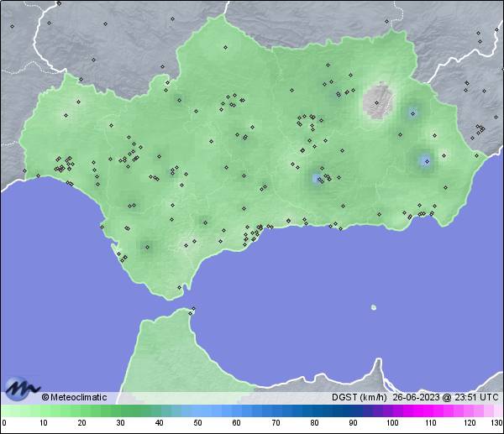This screenshot has width=504, height=434.
Task: Select the blue gust spot in the map center
Action: coord(317,178)
